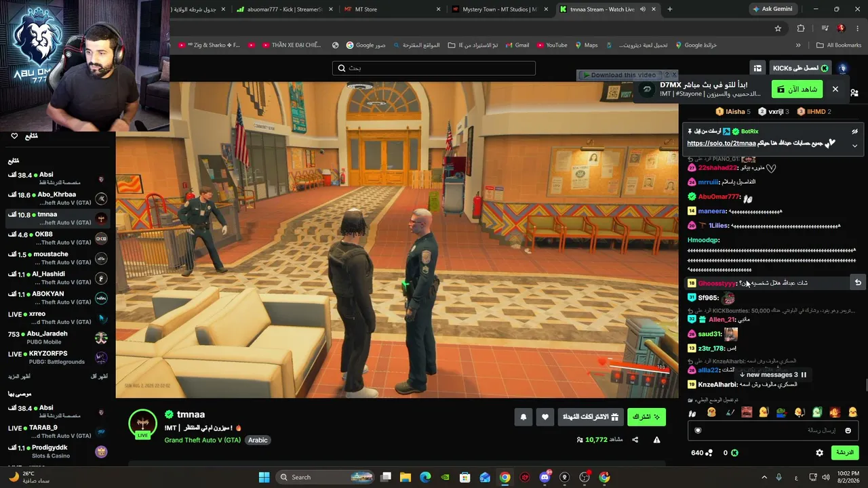Pause chat scrolling via new messages pill
Screen dimensions: 868x488
click(x=772, y=375)
